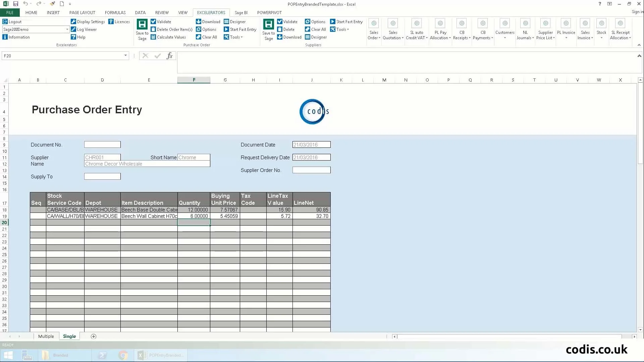Click the Validate icon in Purchase Order group

[153, 21]
